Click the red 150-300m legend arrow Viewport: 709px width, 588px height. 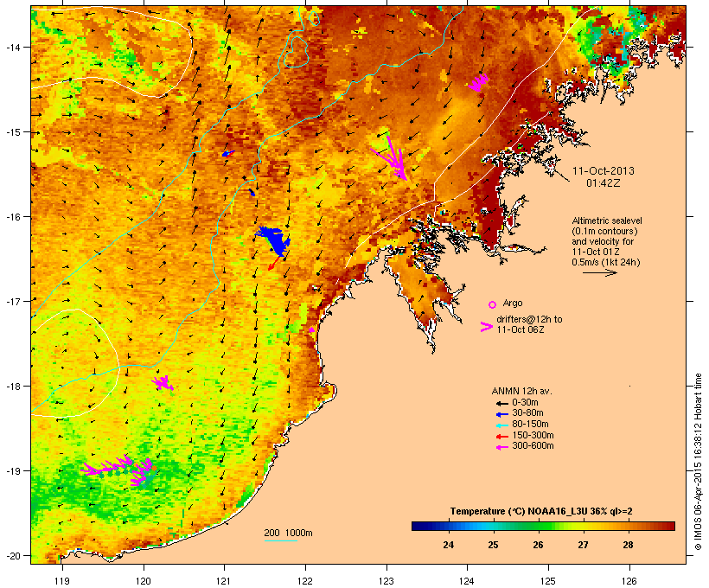click(501, 437)
